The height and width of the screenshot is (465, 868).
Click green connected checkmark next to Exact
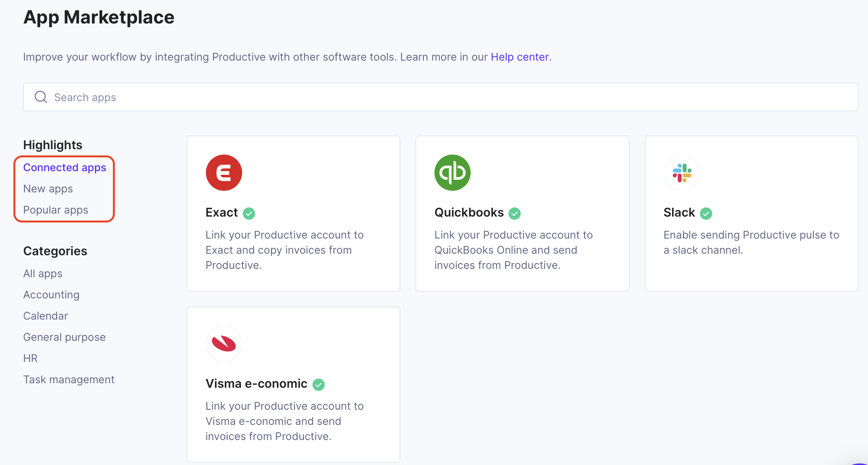249,214
